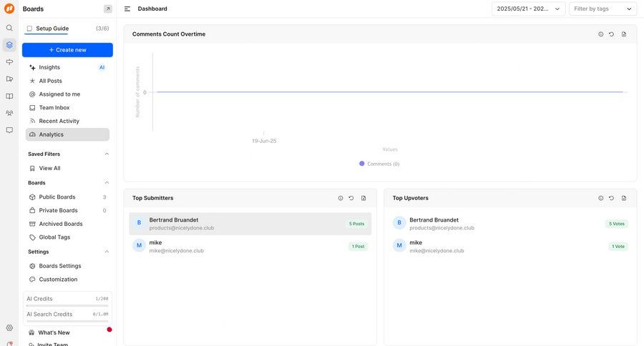Show info for Top Upvoters panel
644x346 pixels.
[600, 198]
